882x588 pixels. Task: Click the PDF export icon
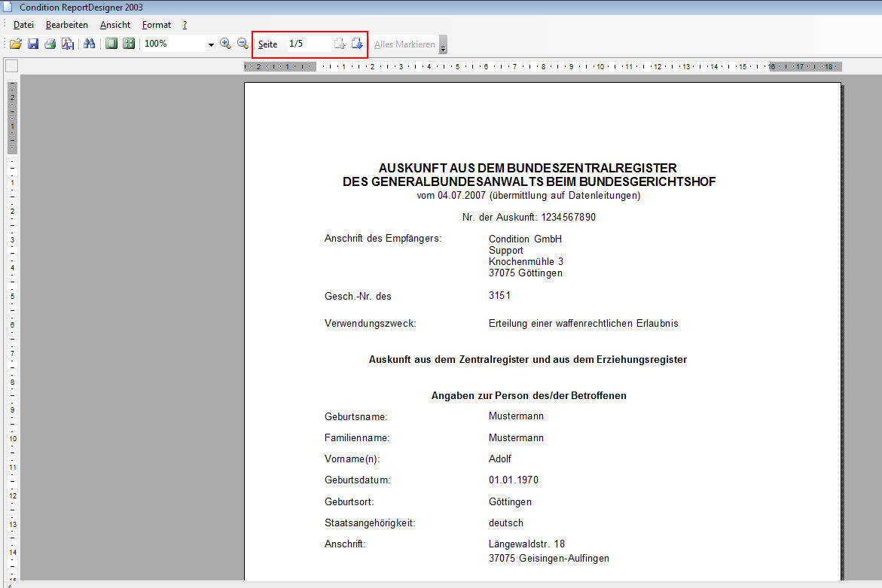tap(68, 44)
